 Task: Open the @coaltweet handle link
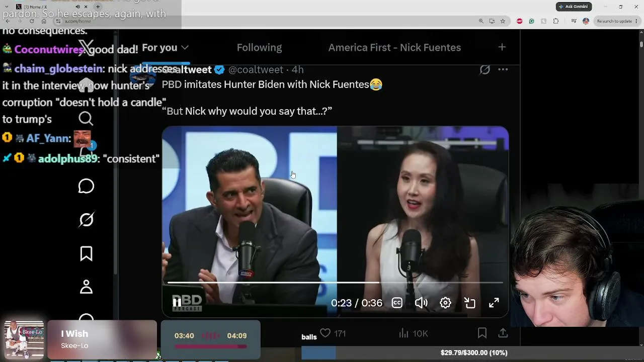tap(256, 70)
